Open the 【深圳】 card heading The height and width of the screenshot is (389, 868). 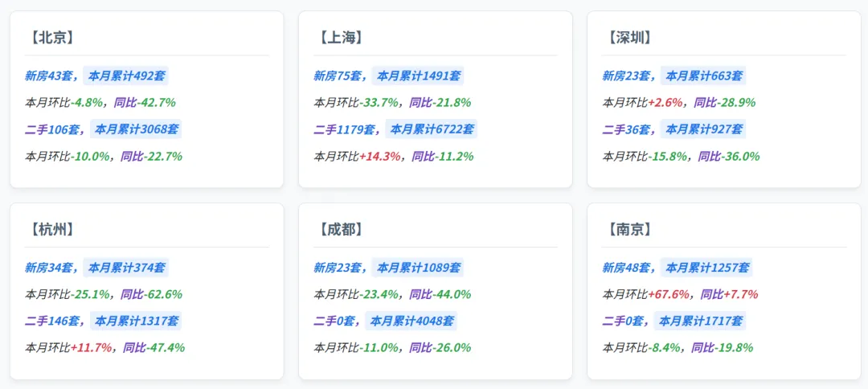click(627, 39)
